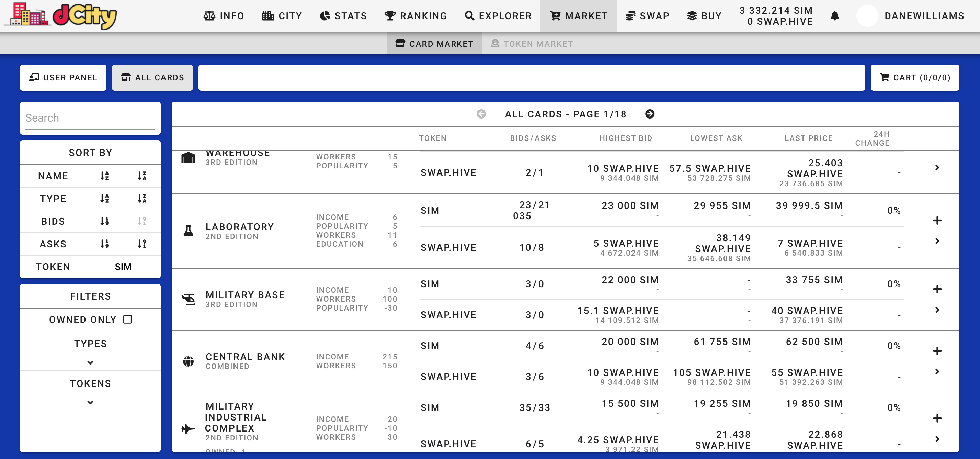Sort by Name ascending icon

coord(105,176)
